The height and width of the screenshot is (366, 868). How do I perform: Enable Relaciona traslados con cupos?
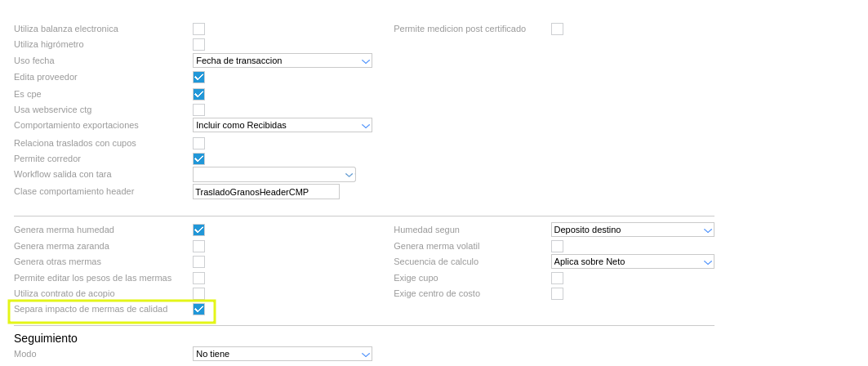[198, 144]
